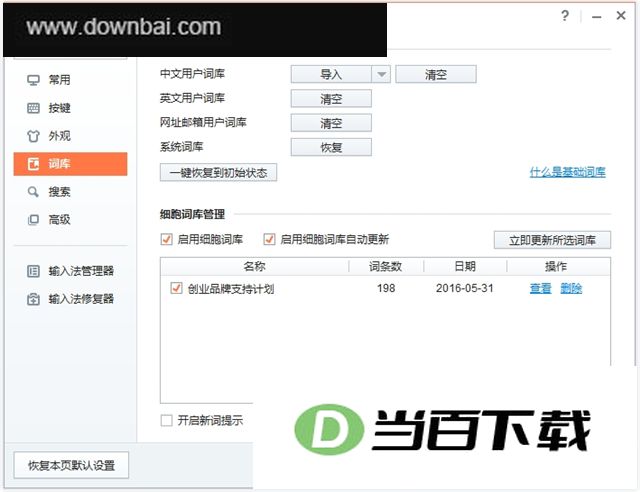The image size is (640, 492).
Task: Click 一键恢复到初始状态 button
Action: (x=218, y=173)
